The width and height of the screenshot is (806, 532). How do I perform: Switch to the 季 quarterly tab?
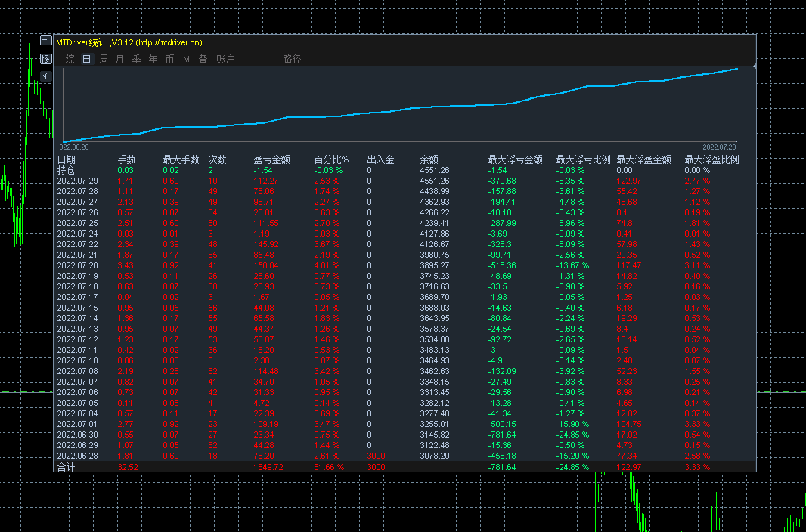tap(137, 59)
